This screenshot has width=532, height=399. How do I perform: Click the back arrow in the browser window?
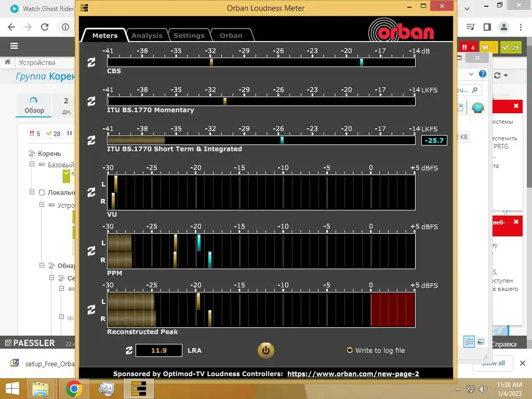tap(11, 27)
